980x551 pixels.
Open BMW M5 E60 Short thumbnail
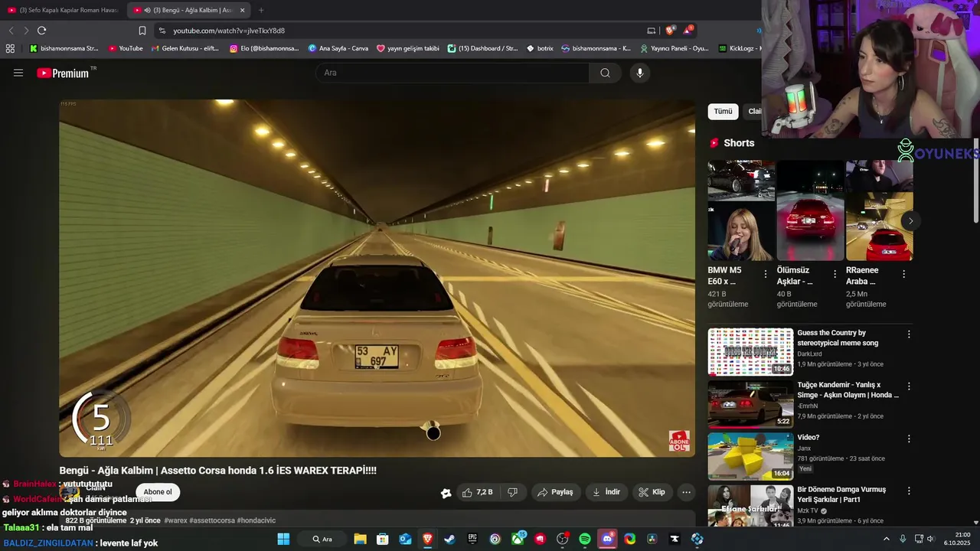point(741,210)
